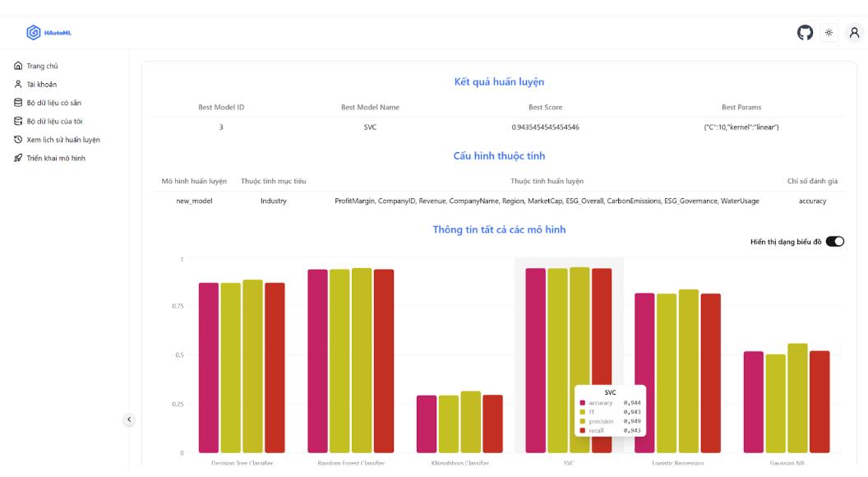Click the Bộ dữ liệu có sẵn database icon

tap(18, 103)
